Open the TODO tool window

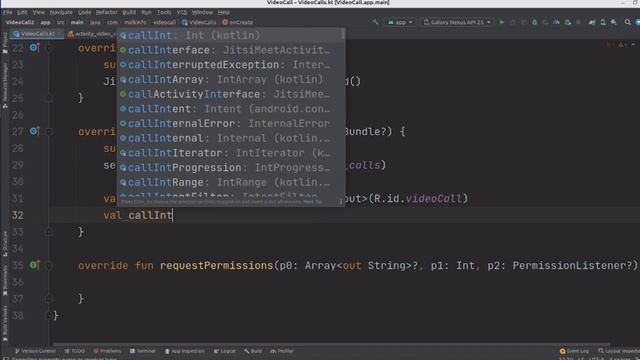[75, 351]
